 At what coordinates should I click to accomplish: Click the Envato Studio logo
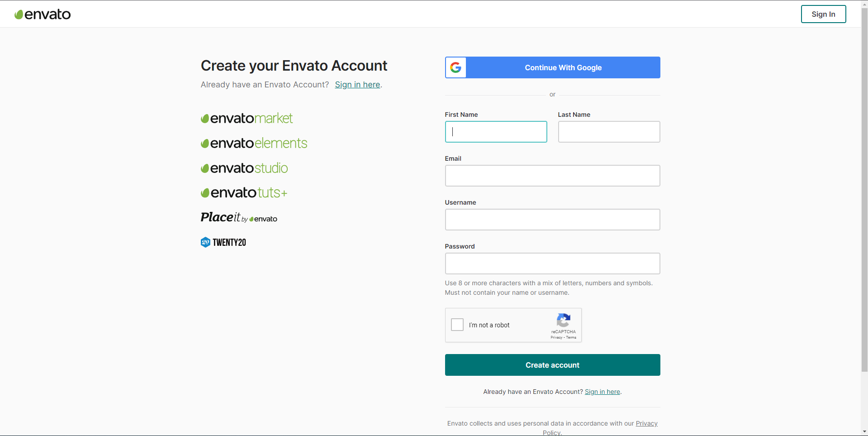(x=244, y=168)
